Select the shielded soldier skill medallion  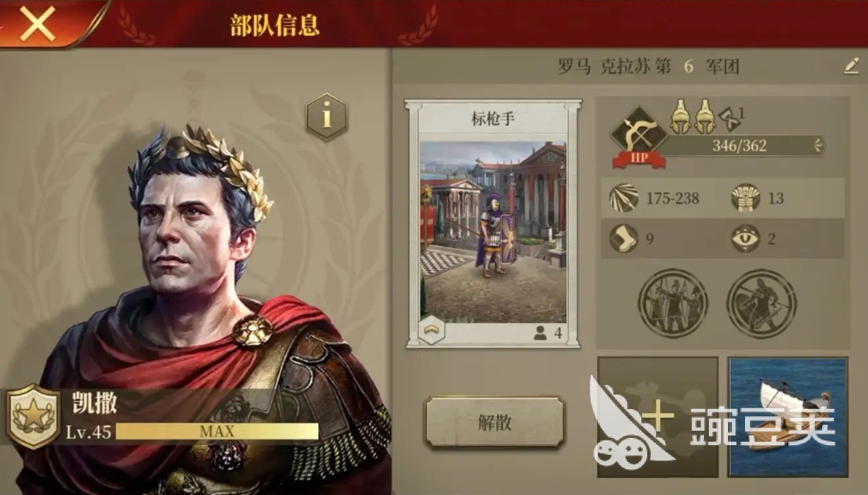761,304
